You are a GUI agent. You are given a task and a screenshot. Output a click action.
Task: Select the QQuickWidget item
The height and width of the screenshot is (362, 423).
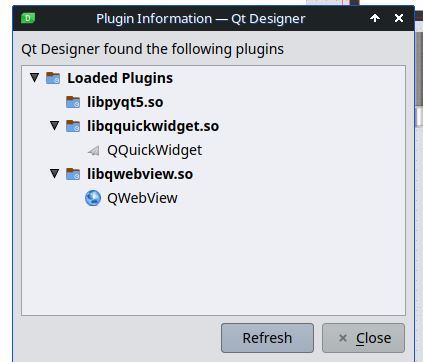(154, 150)
